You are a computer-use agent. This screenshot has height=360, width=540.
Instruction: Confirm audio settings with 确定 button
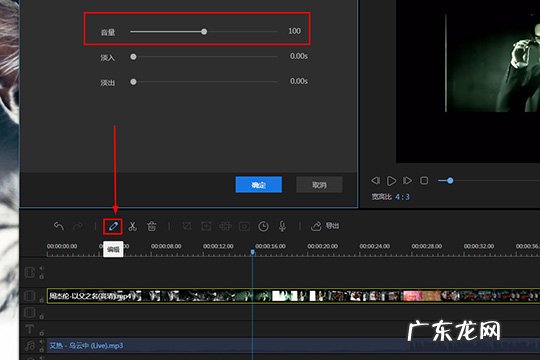[259, 185]
